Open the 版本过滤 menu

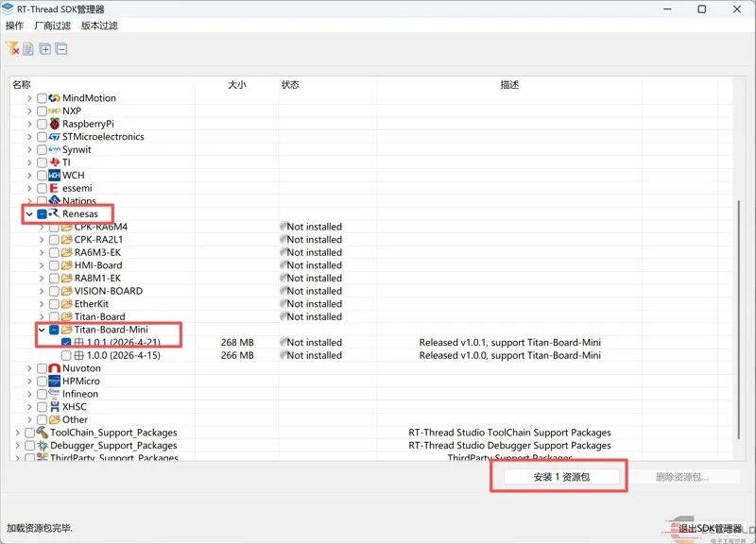99,25
